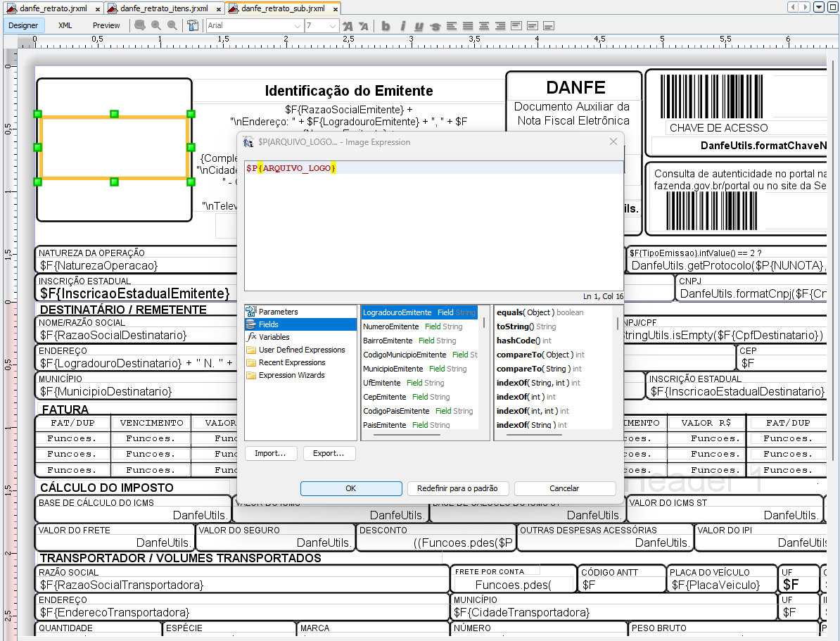Toggle strikethrough formatting

435,26
